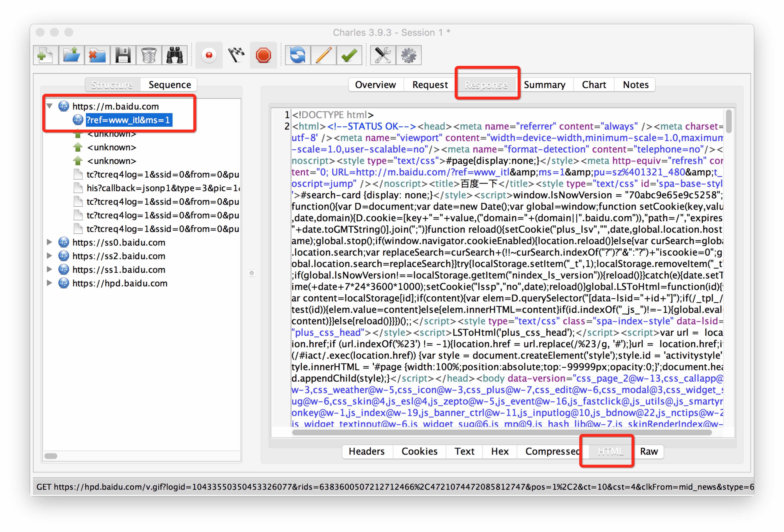
Task: Click globe icon beside m.baidu.com
Action: coord(63,106)
